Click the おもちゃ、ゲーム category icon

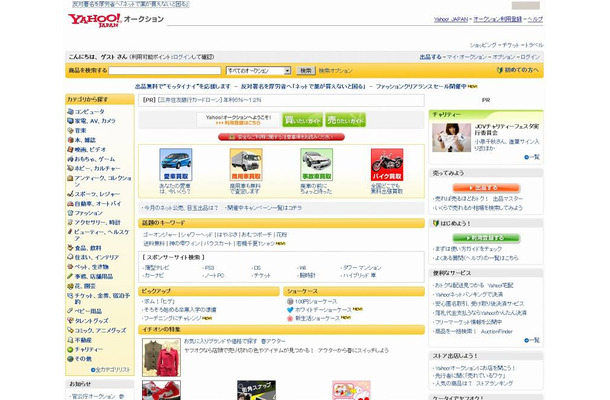point(70,159)
